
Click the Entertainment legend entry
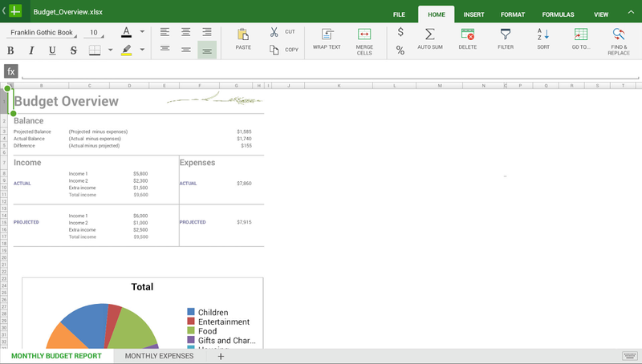click(218, 322)
